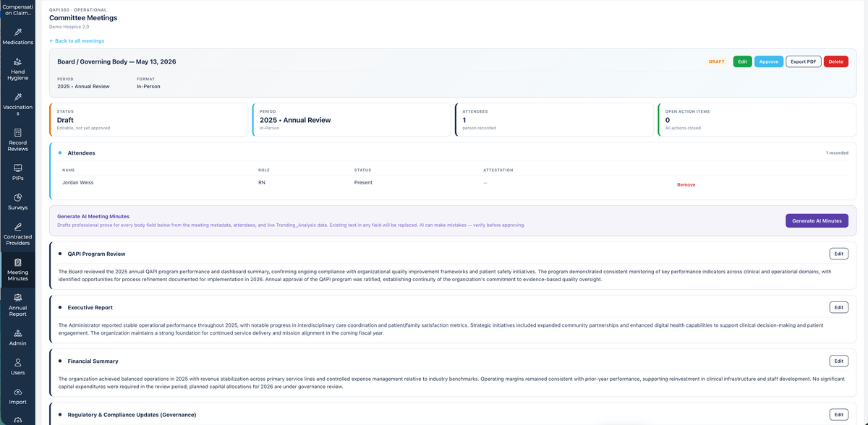The image size is (868, 425).
Task: Select the Vaccinations syringe icon
Action: (18, 97)
